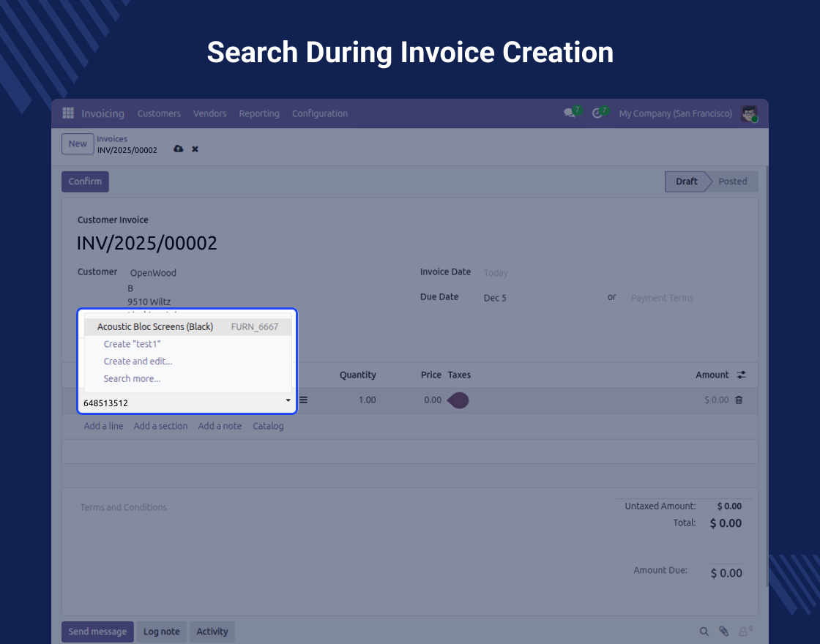820x644 pixels.
Task: Expand the product field dropdown arrow
Action: coord(288,400)
